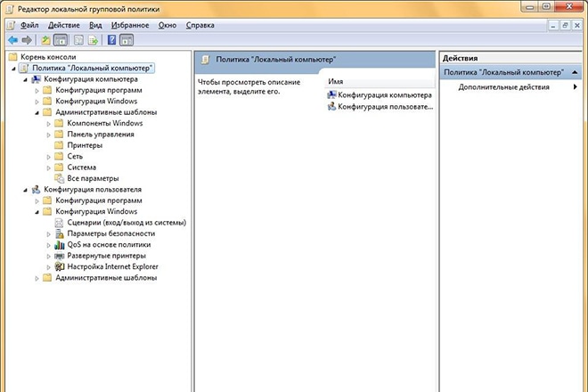Select Параметры безопасности tree node
Screen dimensions: 588x392
click(x=110, y=233)
